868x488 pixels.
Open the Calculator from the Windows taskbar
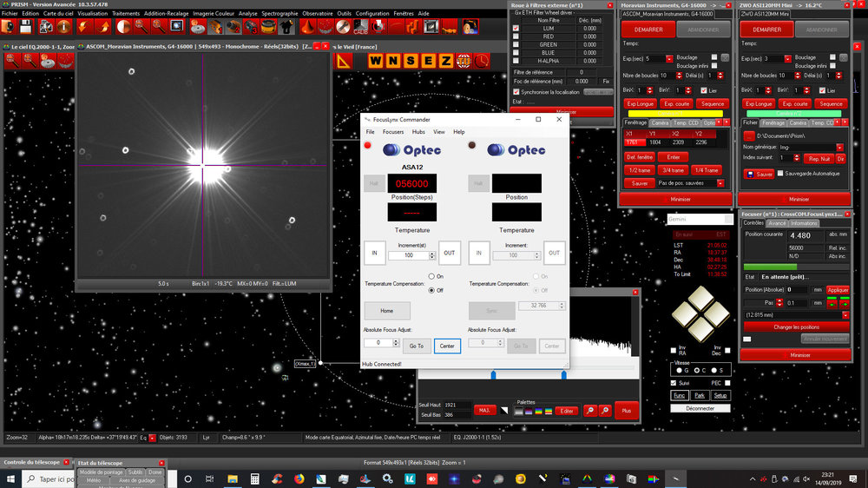[x=254, y=479]
